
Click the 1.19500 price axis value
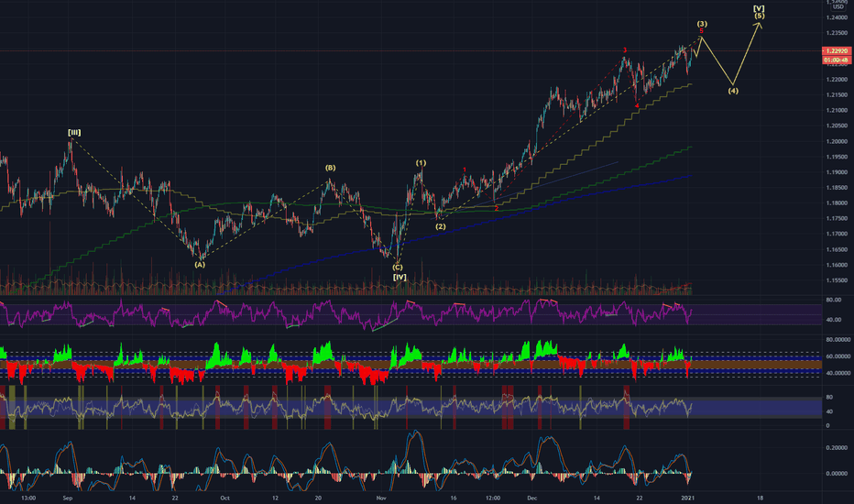click(x=837, y=157)
